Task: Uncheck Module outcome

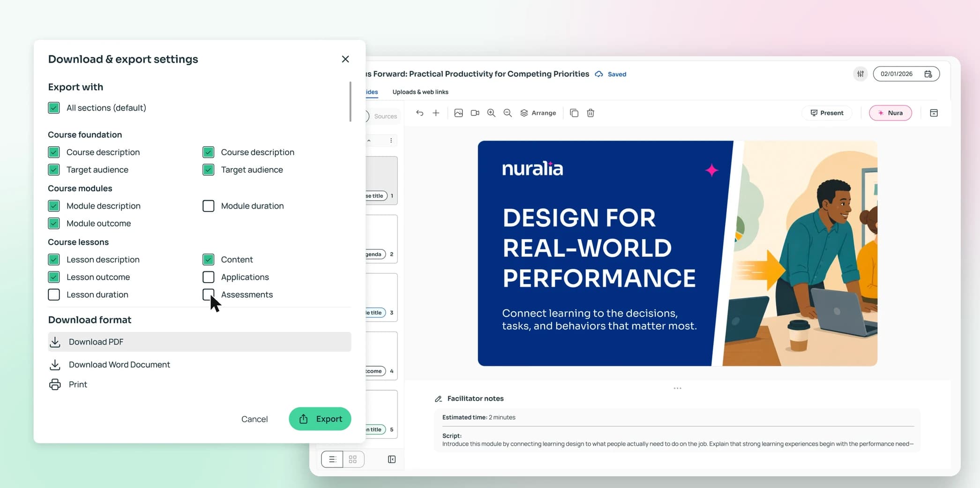Action: pos(54,224)
